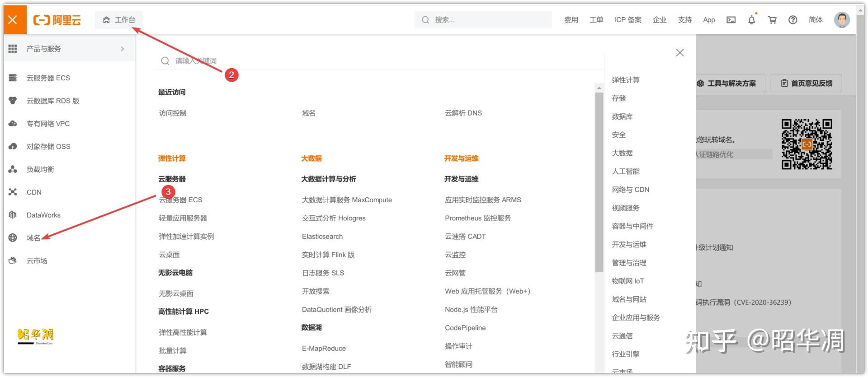
Task: Jump to 安全 category in right index
Action: pyautogui.click(x=619, y=135)
